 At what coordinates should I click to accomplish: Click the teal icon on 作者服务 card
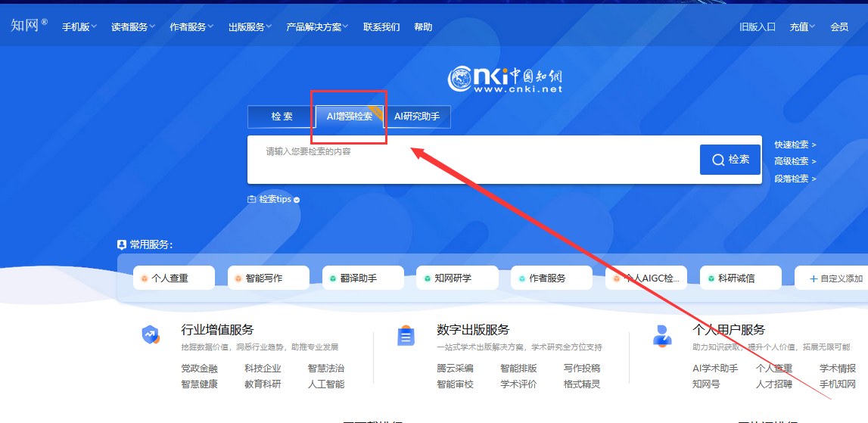coord(521,278)
